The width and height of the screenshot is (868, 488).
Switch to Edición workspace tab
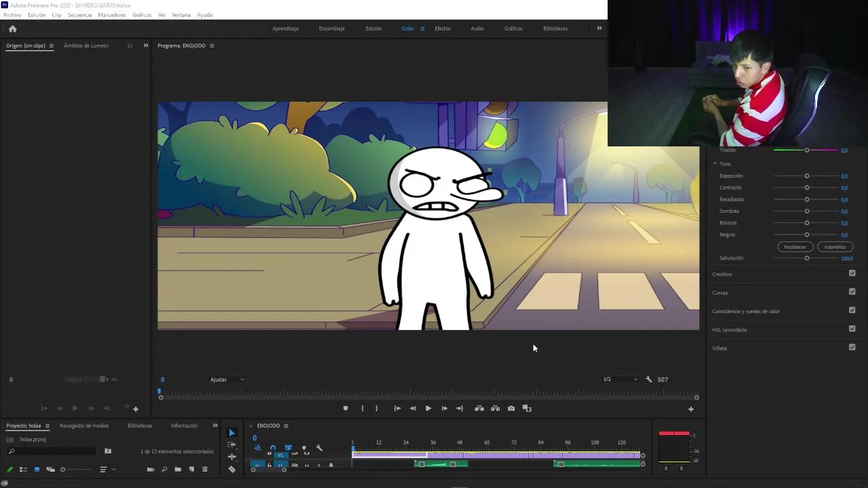(374, 28)
